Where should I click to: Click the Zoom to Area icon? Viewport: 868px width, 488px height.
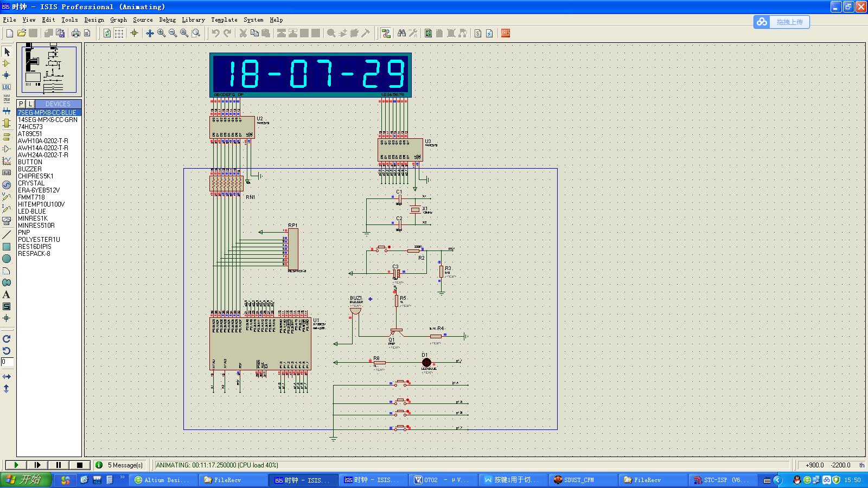[196, 33]
